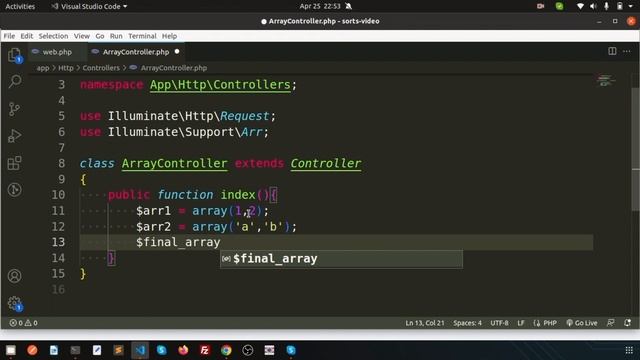Screen dimensions: 640x360
Task: Open the Extensions view
Action: click(x=15, y=163)
